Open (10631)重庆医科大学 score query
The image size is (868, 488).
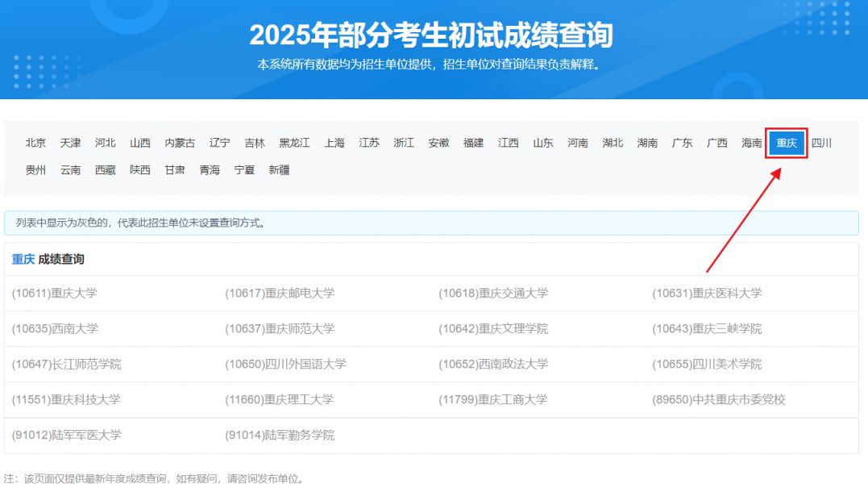(x=707, y=293)
